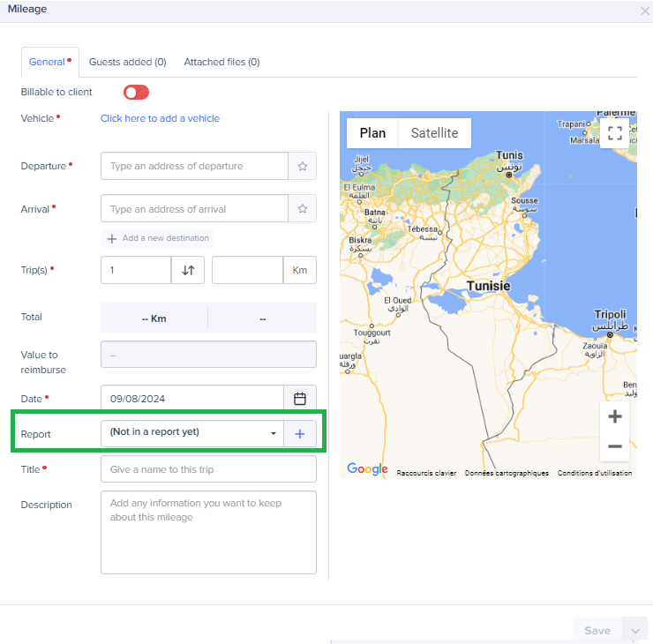
Task: Zoom in on the map
Action: click(x=615, y=416)
